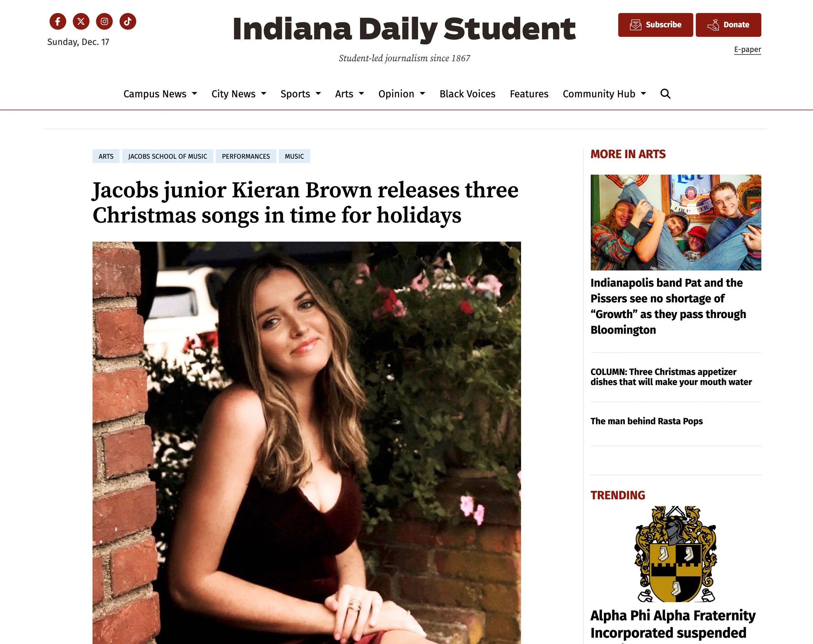Open the Black Voices section
This screenshot has height=644, width=813.
[x=467, y=94]
